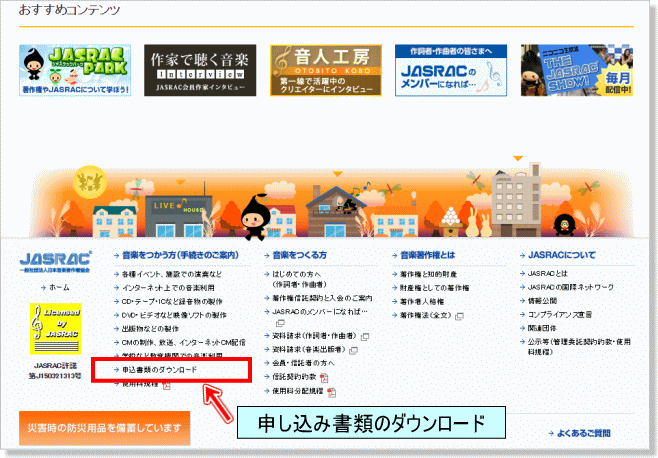
Task: Open 公示等(管理委託契約約款・使用料規程) link
Action: tap(579, 347)
